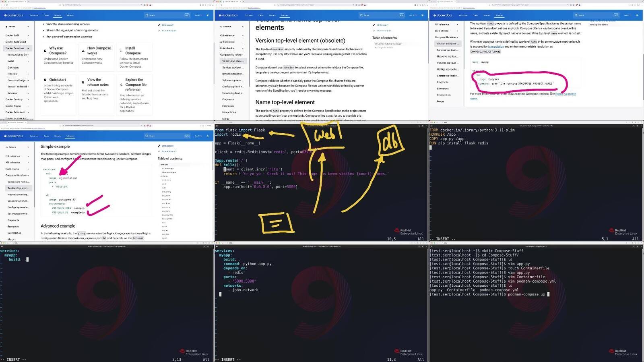The height and width of the screenshot is (362, 644).
Task: Click the 'depends_on:' line in the compose file editor
Action: 235,268
